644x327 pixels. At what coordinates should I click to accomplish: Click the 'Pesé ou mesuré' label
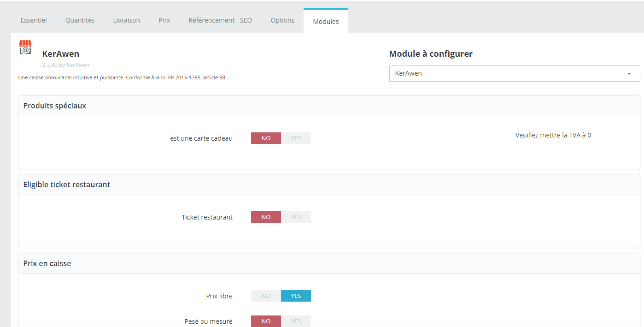[x=209, y=321]
